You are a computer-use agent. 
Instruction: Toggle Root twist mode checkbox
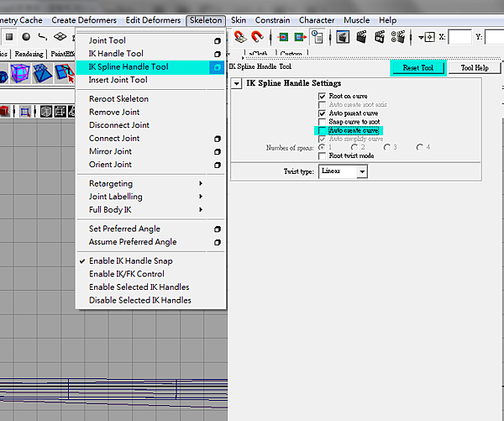click(x=322, y=156)
